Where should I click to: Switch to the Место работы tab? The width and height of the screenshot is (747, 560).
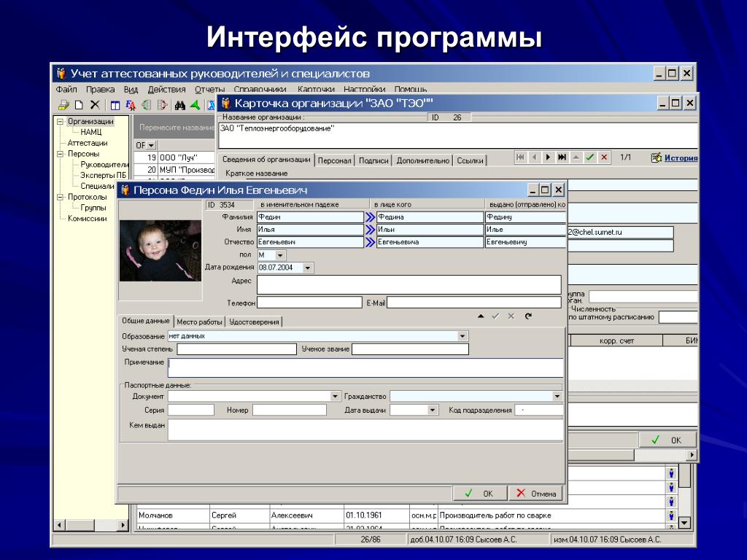point(199,322)
